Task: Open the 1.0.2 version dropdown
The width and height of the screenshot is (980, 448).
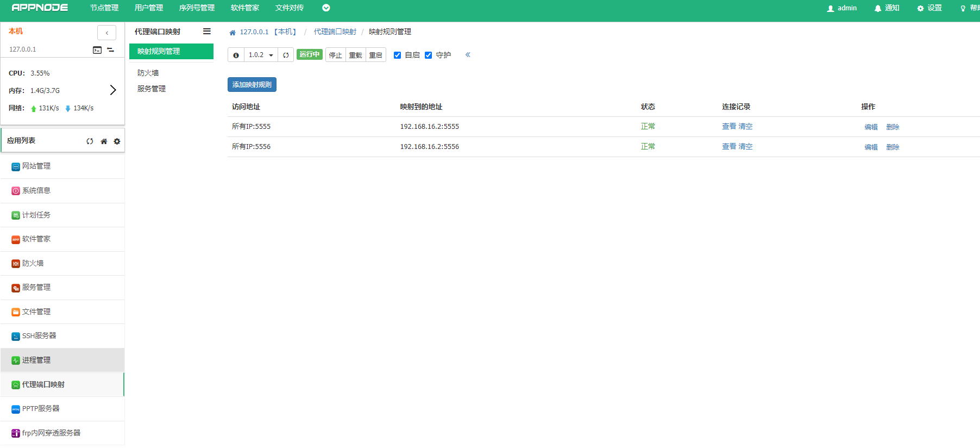Action: click(261, 55)
